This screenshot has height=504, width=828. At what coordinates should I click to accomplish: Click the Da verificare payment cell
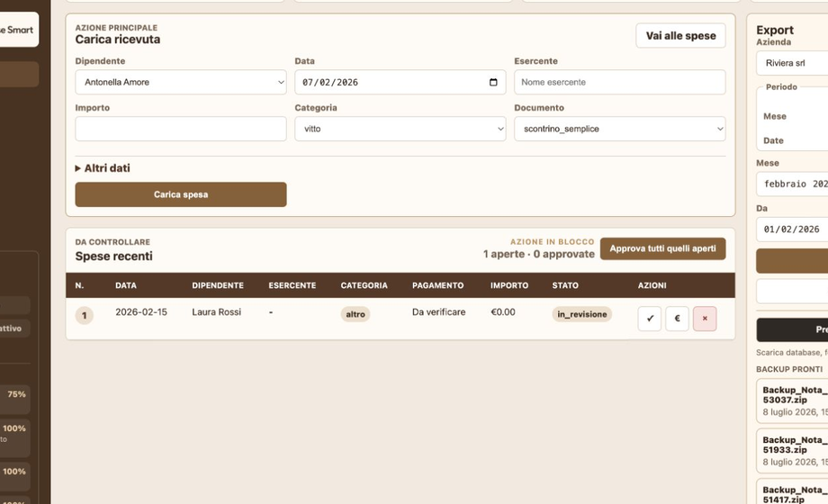(x=439, y=312)
